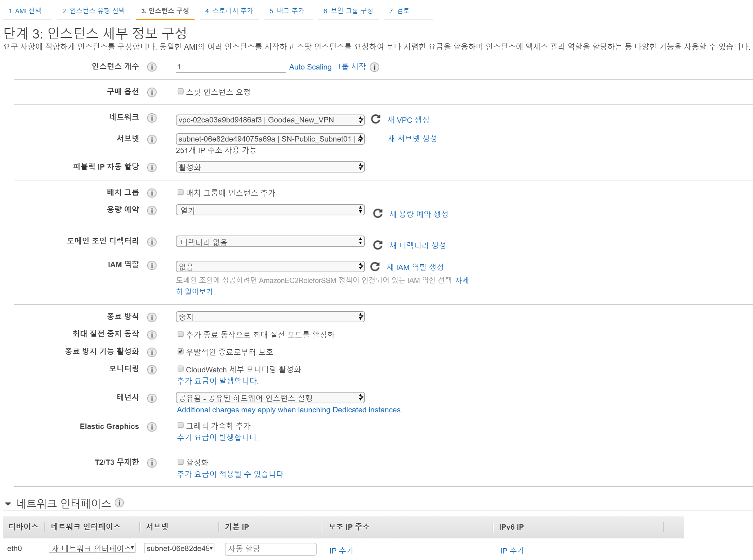Open the 종료 방식 dropdown showing 중지

tap(270, 317)
